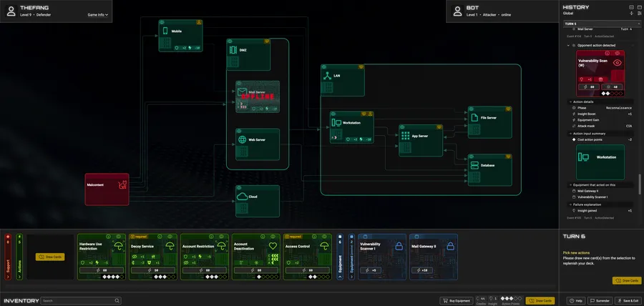Toggle visibility eye on LAN node
This screenshot has height=306, width=644.
tap(323, 66)
